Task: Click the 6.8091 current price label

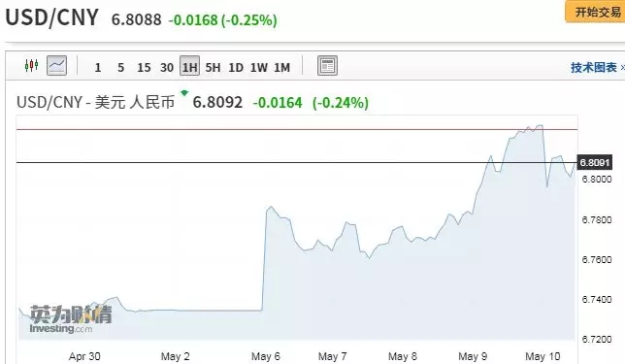Action: pos(595,162)
